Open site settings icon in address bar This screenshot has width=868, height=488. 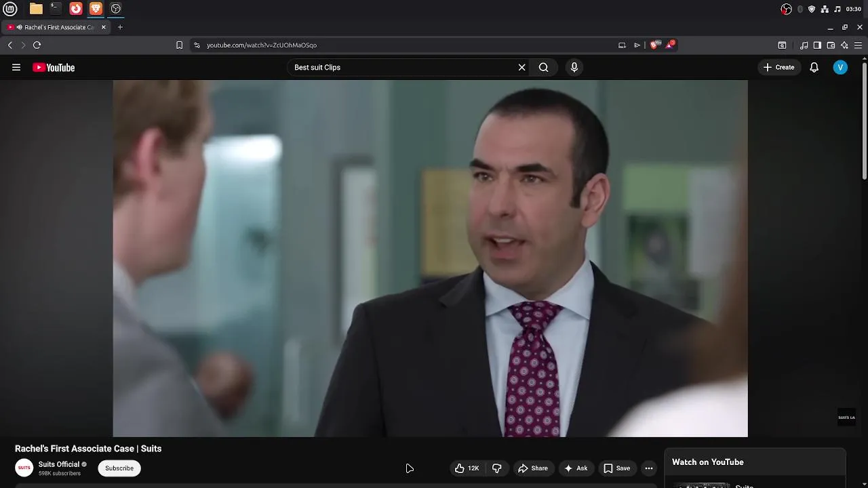[x=197, y=45]
